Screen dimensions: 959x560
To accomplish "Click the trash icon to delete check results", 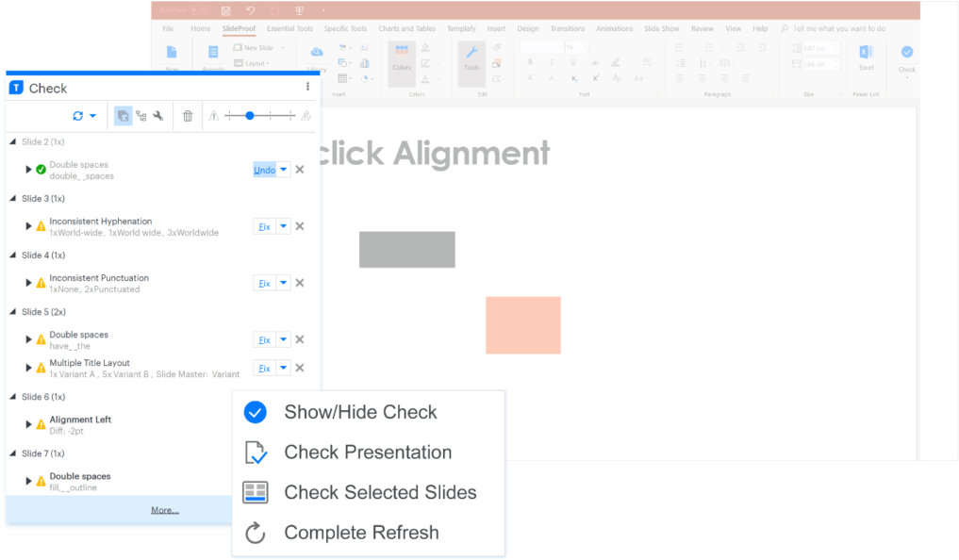I will pyautogui.click(x=188, y=116).
